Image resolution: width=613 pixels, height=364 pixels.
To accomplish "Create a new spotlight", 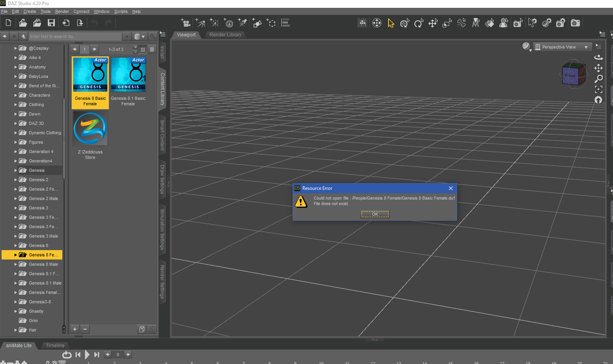I will 243,23.
